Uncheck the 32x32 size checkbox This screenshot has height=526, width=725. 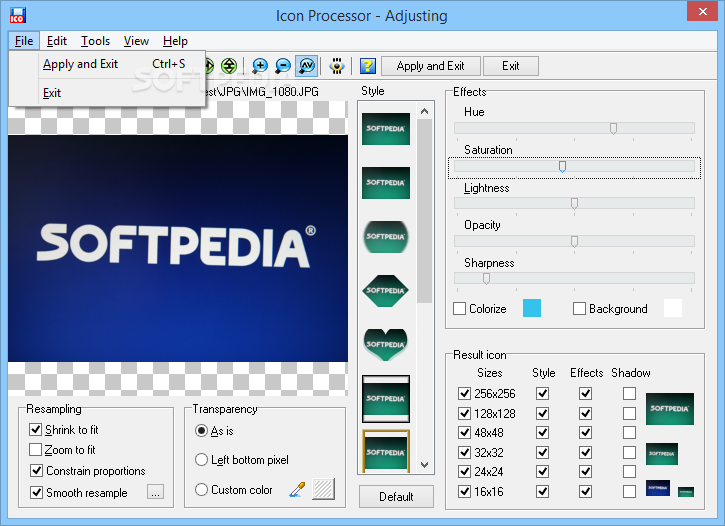click(464, 452)
